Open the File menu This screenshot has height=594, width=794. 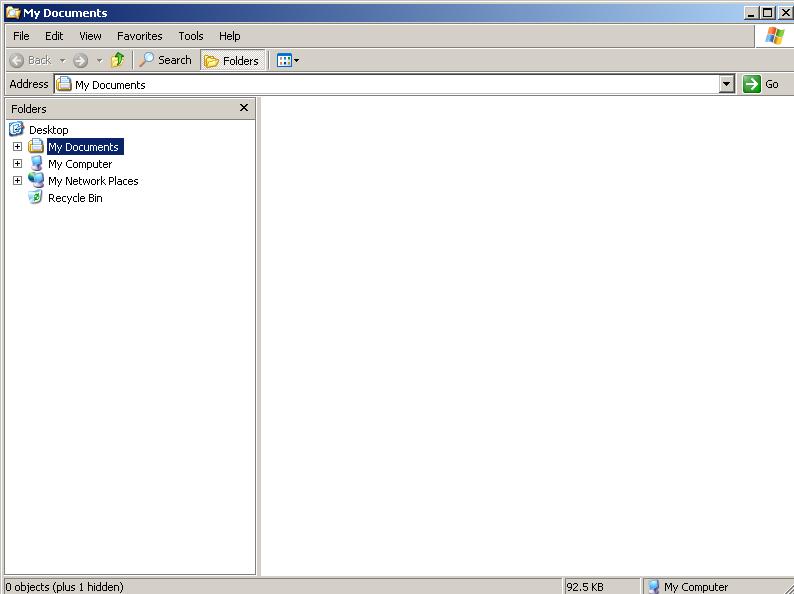pyautogui.click(x=21, y=36)
